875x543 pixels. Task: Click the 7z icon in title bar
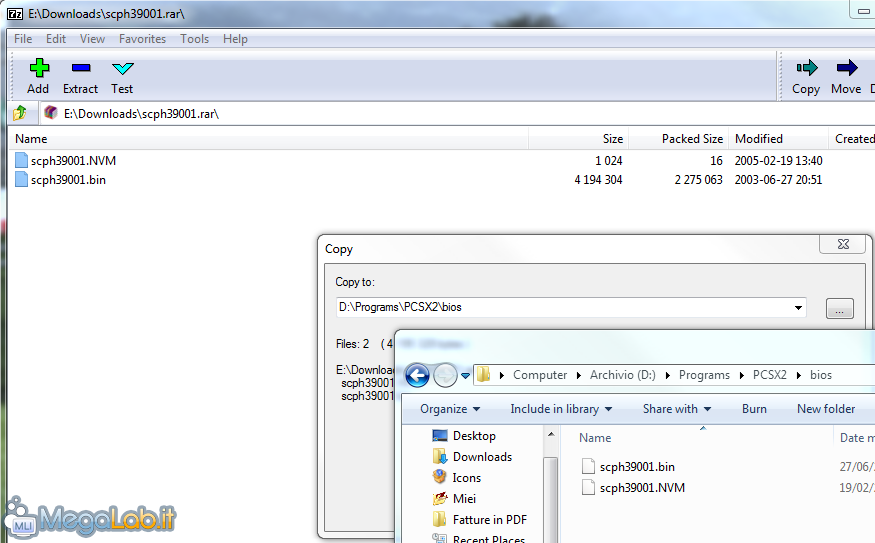click(x=15, y=14)
